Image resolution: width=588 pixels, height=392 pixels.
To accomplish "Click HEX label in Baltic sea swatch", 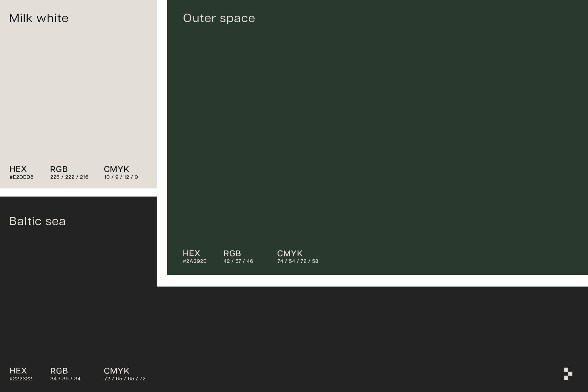I will click(x=18, y=371).
